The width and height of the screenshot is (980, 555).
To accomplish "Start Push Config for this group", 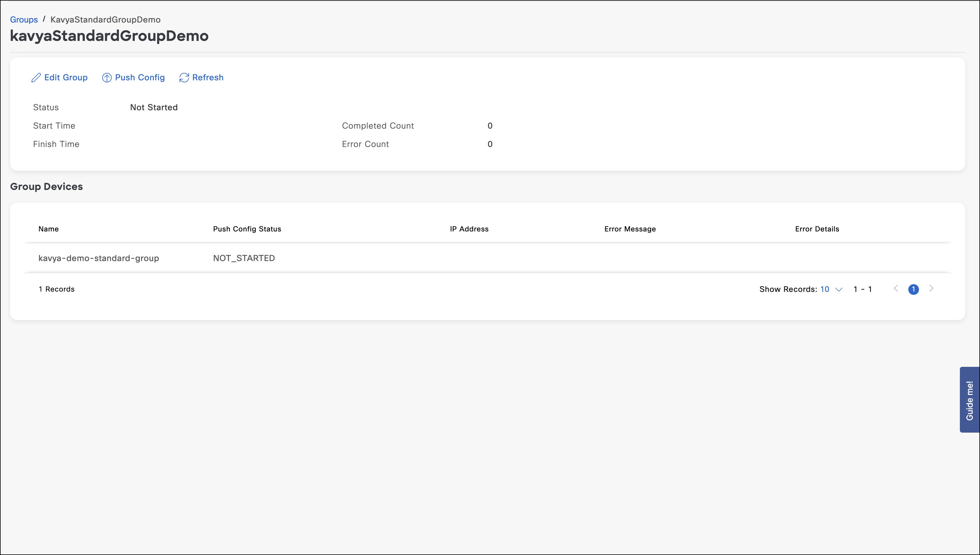I will tap(133, 77).
